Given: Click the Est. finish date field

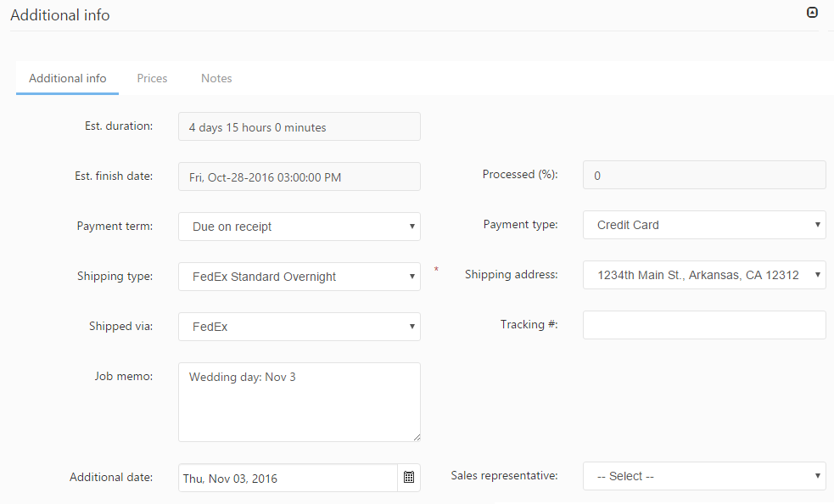Looking at the screenshot, I should point(299,176).
